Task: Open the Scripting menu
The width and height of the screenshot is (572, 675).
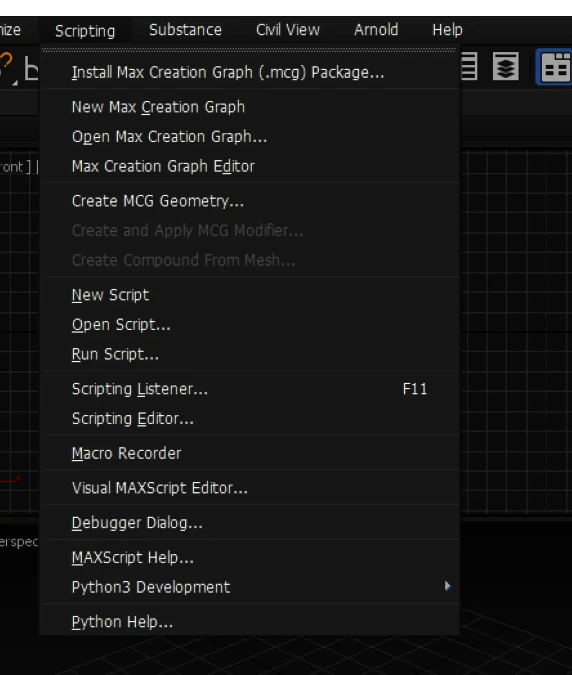Action: (x=85, y=31)
